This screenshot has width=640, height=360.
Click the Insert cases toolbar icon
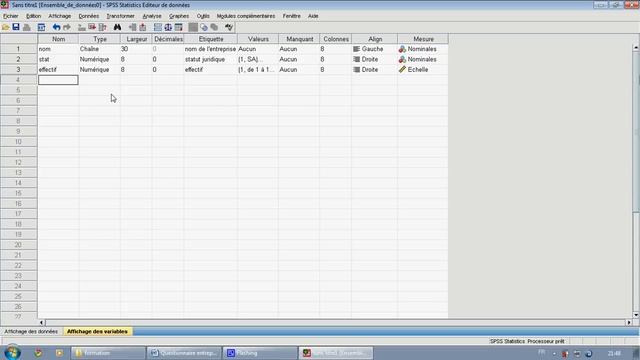pos(133,27)
